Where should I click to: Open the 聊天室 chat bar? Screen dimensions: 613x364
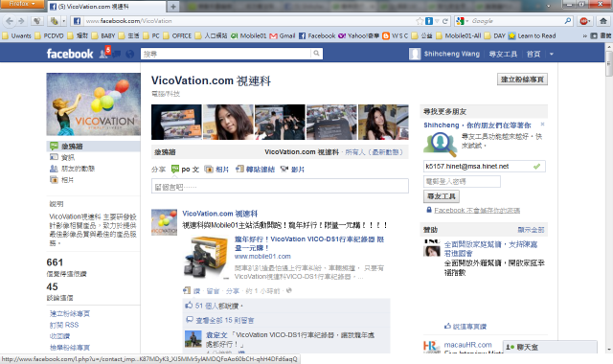click(x=549, y=347)
